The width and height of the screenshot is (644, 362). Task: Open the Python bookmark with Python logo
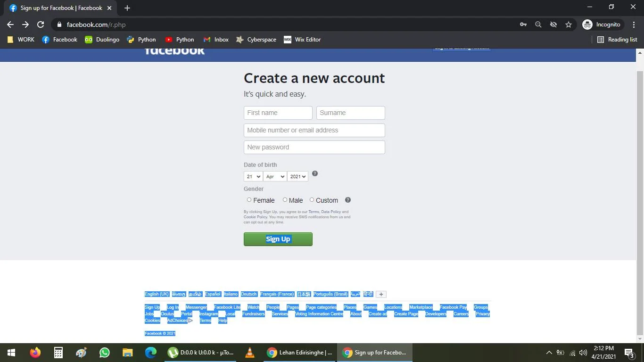click(141, 40)
